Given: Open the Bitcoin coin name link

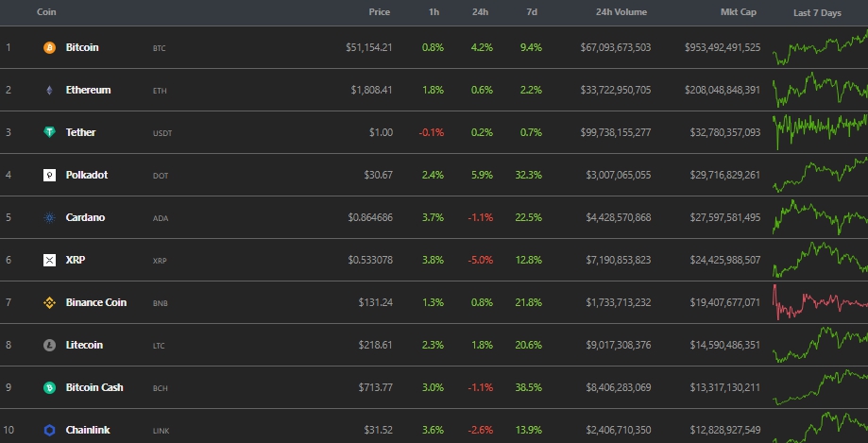Looking at the screenshot, I should (x=82, y=47).
